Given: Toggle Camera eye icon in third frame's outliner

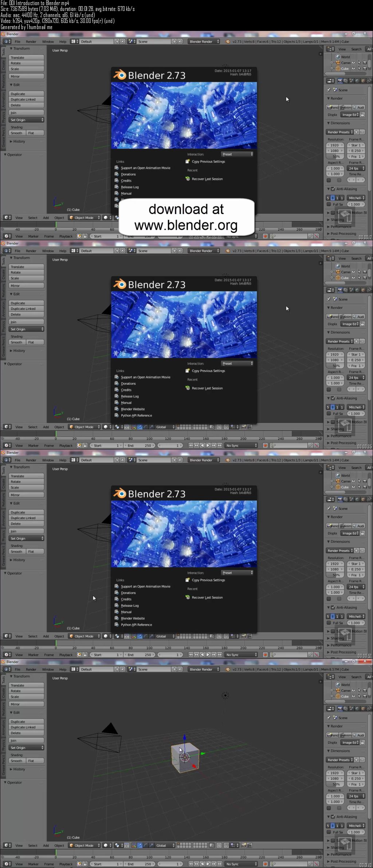Looking at the screenshot, I should (353, 481).
